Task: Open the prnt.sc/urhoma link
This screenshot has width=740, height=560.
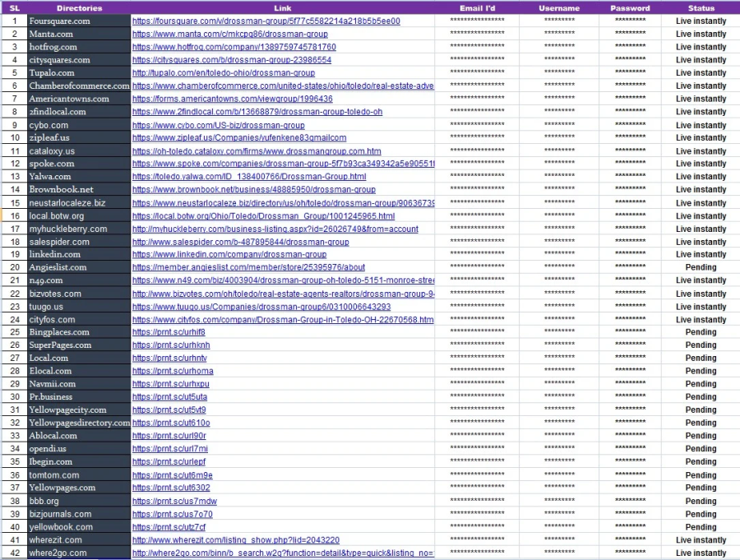Action: [x=173, y=371]
